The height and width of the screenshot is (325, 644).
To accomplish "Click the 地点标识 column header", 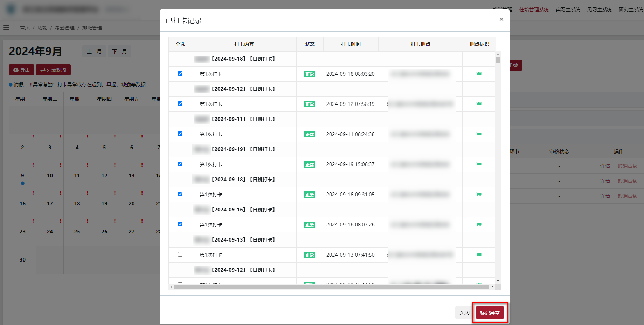I will tap(479, 44).
